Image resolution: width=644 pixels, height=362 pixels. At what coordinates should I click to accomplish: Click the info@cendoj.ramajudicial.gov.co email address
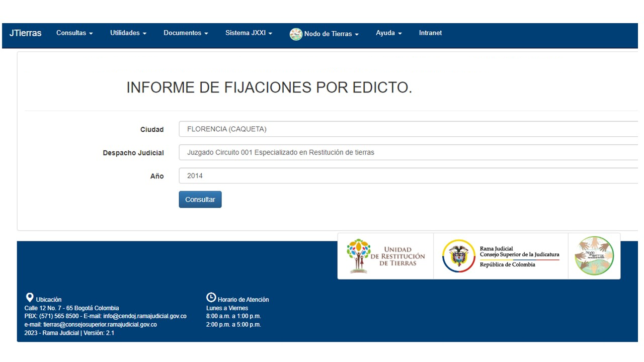coord(145,316)
